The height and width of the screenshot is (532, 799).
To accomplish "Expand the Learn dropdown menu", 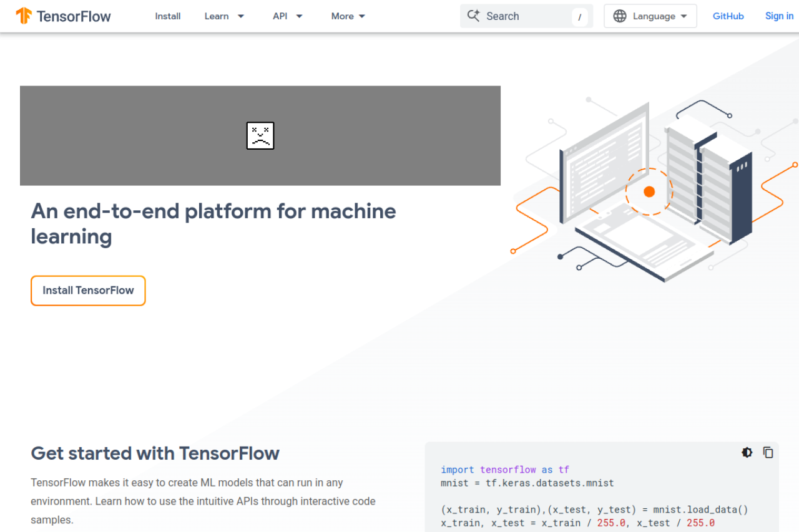I will (224, 16).
